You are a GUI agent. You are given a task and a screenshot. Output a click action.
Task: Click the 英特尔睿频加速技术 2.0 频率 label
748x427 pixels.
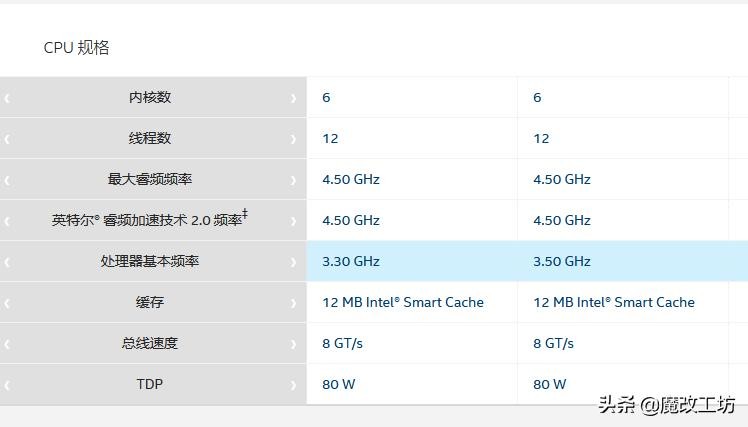pyautogui.click(x=146, y=221)
